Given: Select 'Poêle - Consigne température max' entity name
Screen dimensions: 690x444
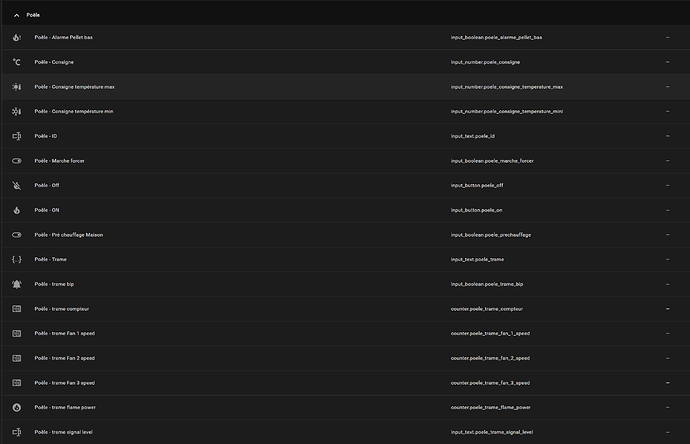Looking at the screenshot, I should (x=74, y=87).
